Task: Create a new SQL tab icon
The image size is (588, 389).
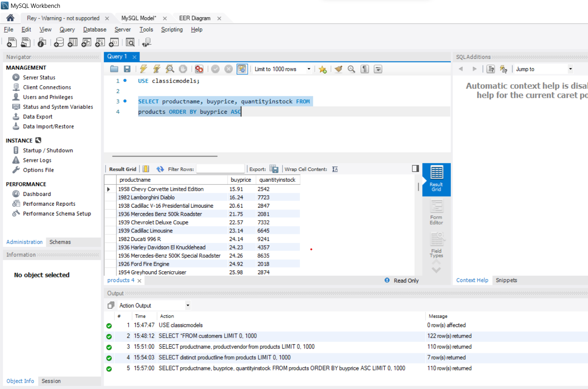Action: (12, 42)
